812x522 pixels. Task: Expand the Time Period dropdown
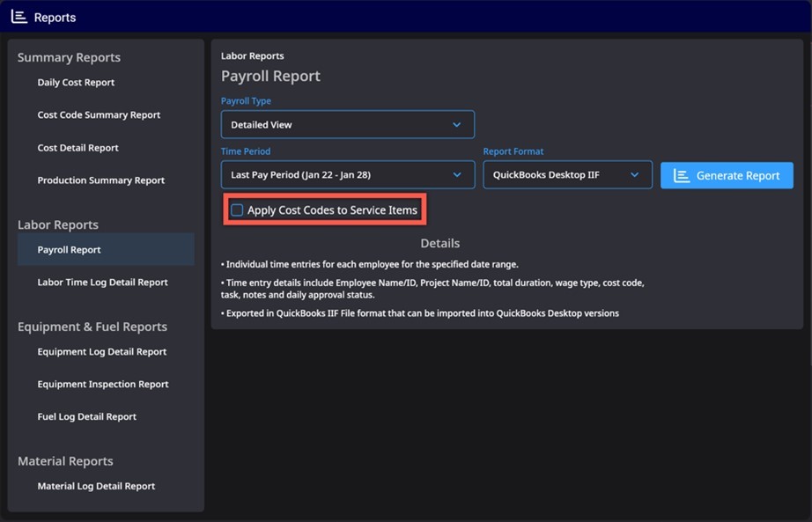[347, 175]
